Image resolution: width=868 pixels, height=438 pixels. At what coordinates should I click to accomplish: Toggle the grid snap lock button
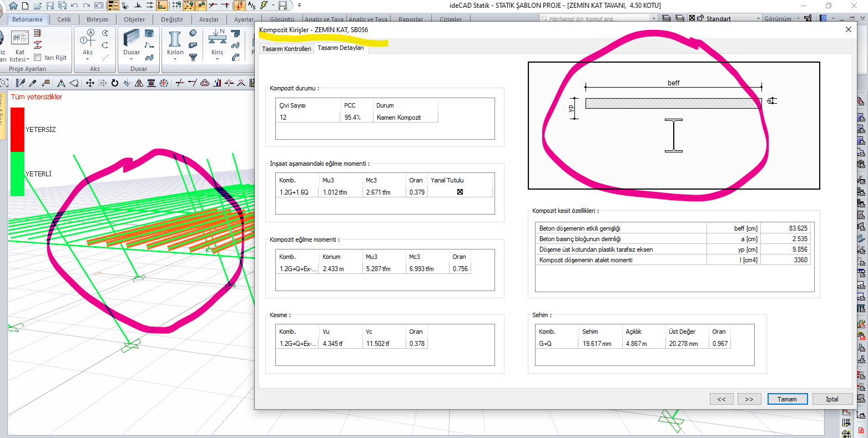176,6
